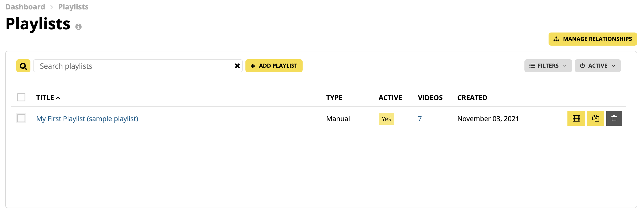Open the Active status dropdown

coord(598,66)
